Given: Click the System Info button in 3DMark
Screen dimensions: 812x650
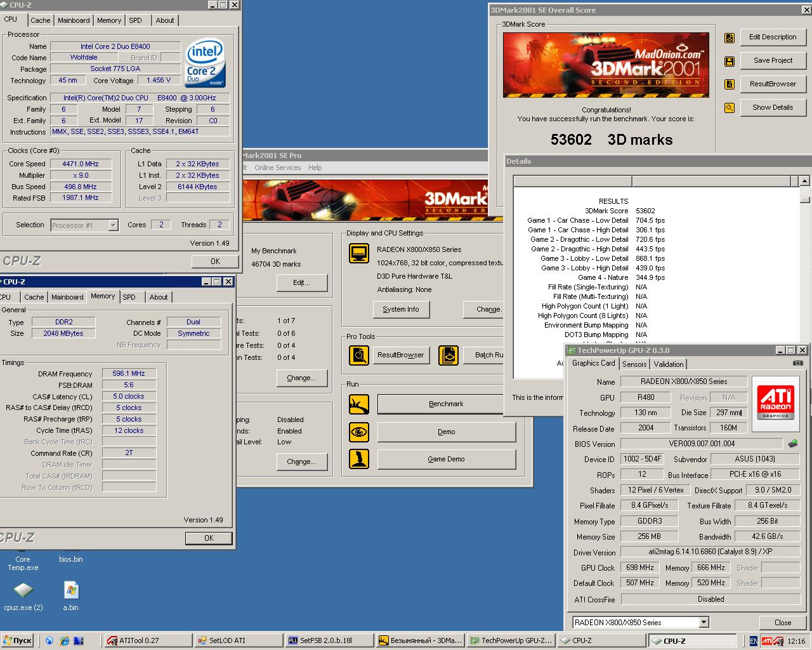Looking at the screenshot, I should click(401, 309).
